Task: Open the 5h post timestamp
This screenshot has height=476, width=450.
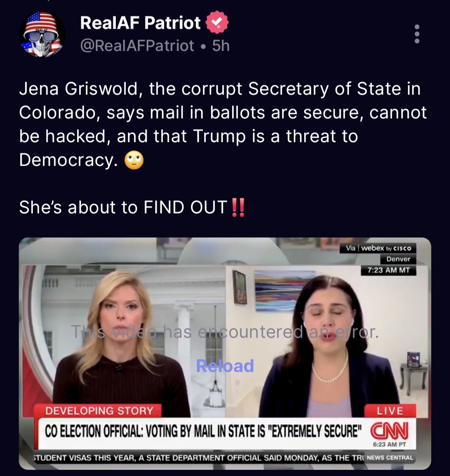Action: (x=221, y=46)
